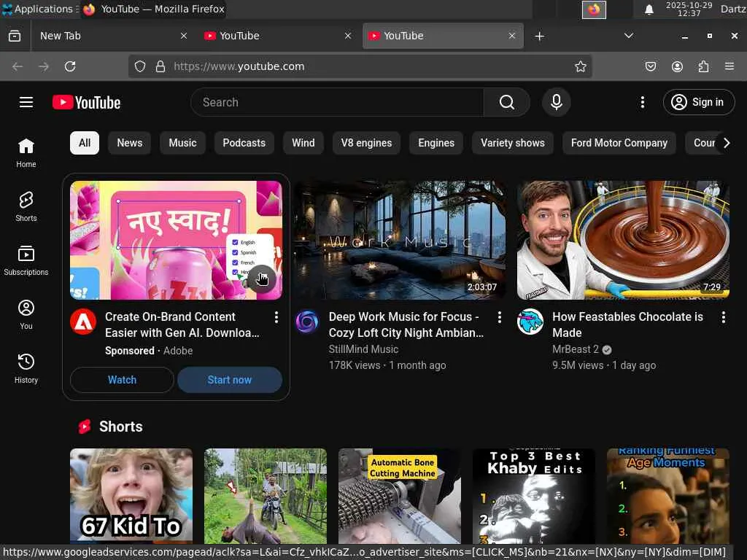Open Create On-Brand Content ad title

tap(182, 324)
